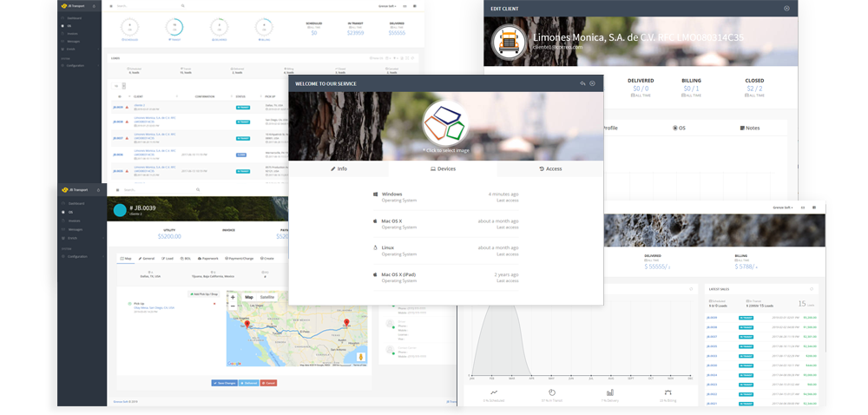Click '2 years ago' last access text

(x=507, y=273)
